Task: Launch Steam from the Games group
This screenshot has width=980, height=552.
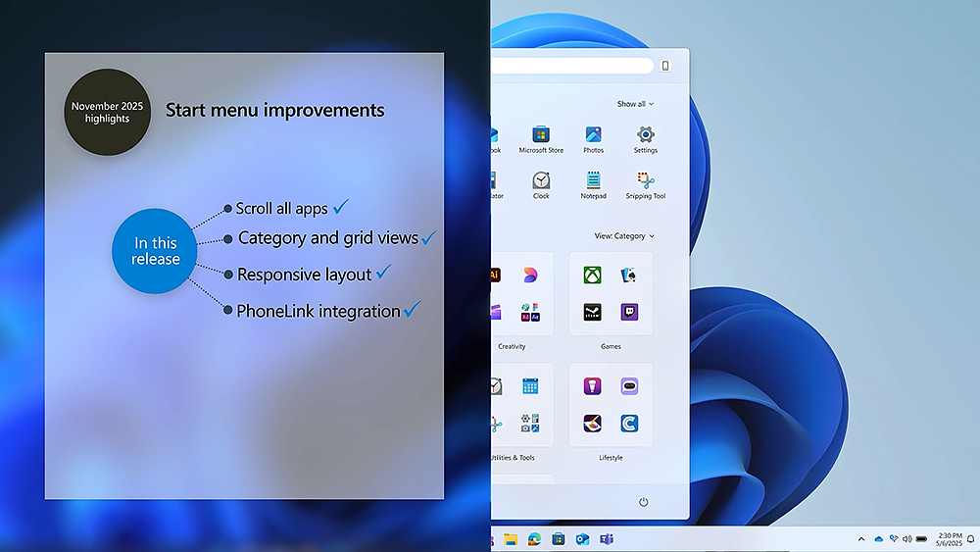Action: (x=592, y=312)
